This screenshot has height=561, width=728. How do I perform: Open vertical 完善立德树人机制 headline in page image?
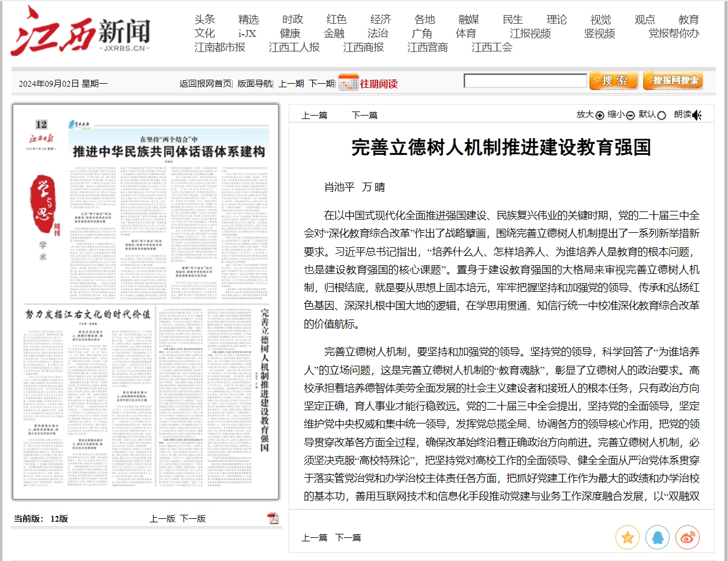264,380
